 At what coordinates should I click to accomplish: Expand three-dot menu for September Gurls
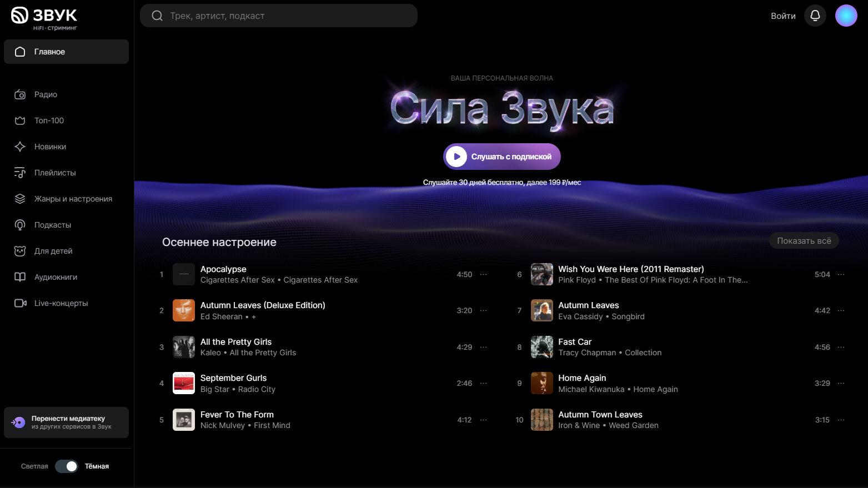tap(483, 383)
